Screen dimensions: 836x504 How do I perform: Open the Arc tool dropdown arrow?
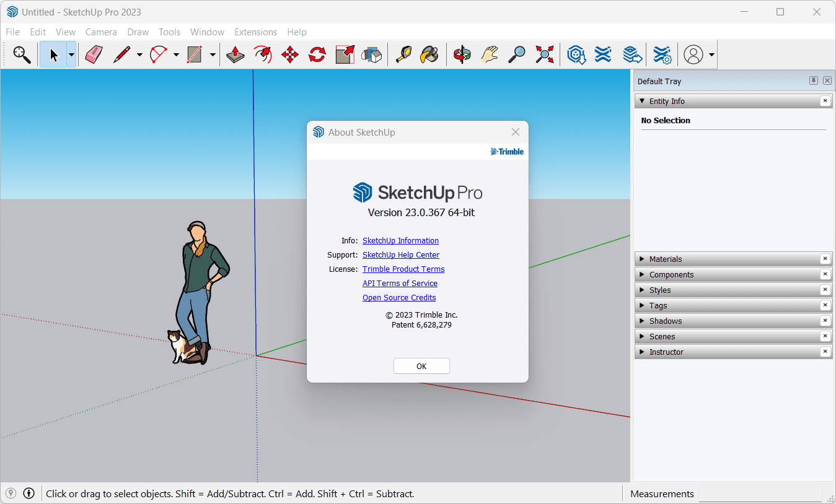(176, 55)
